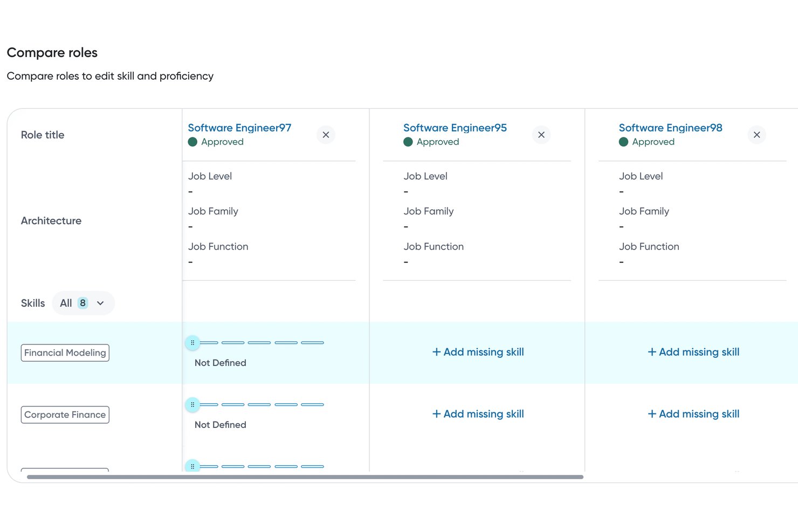
Task: Click the horizontal scrollbar of comparison table
Action: (305, 477)
